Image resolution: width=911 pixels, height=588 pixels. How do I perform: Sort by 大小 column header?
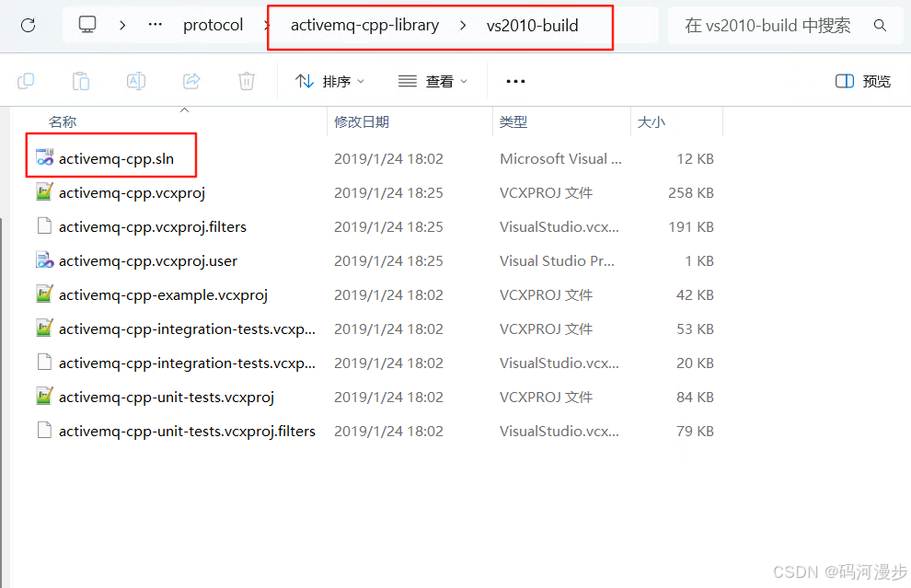[651, 121]
